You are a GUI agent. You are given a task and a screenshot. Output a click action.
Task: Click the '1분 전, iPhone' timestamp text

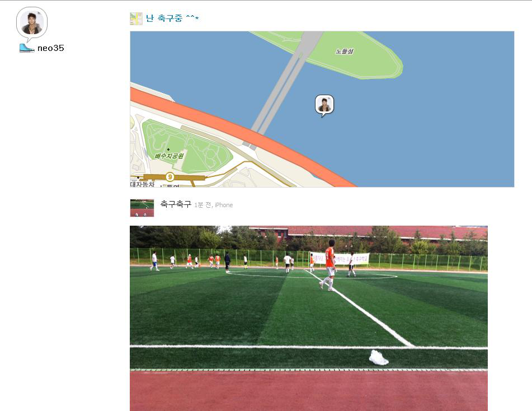pyautogui.click(x=213, y=205)
